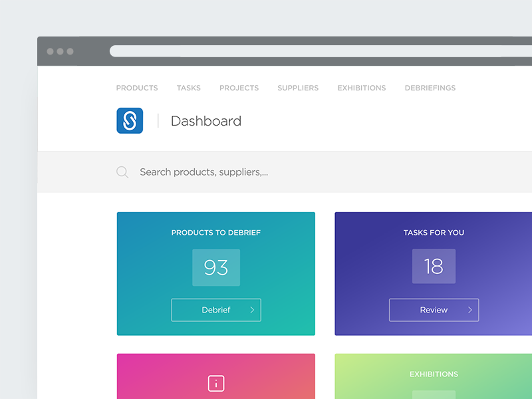Click the chevron arrow on Debrief button
532x399 pixels.
point(252,310)
